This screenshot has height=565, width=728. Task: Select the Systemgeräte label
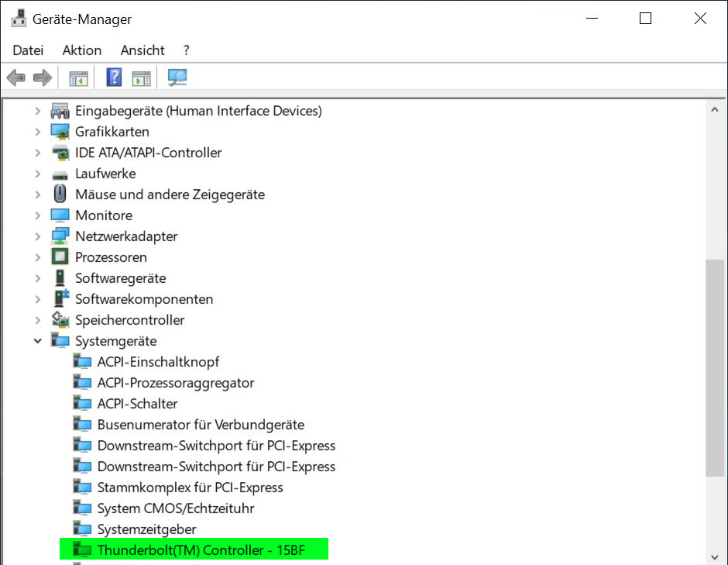click(x=116, y=341)
